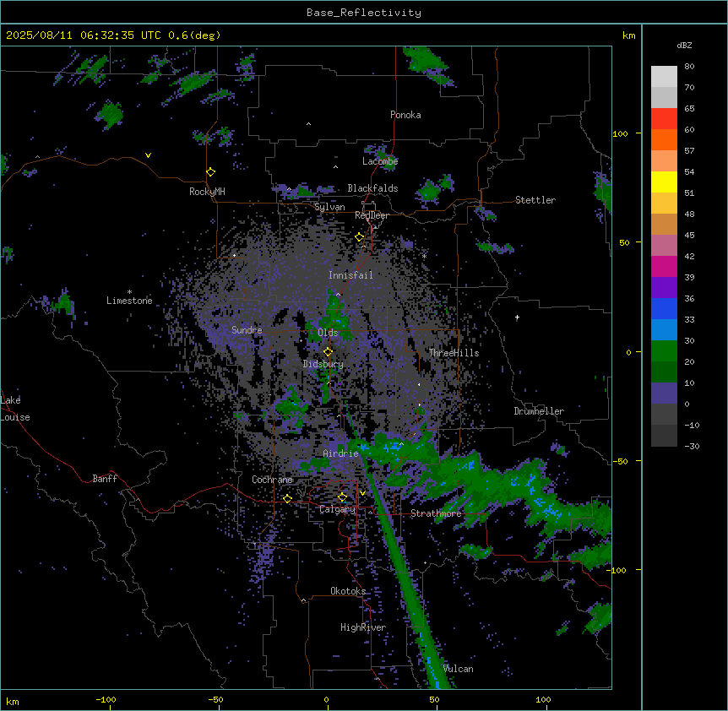Click the white plus marker north of Drumheller

(517, 318)
